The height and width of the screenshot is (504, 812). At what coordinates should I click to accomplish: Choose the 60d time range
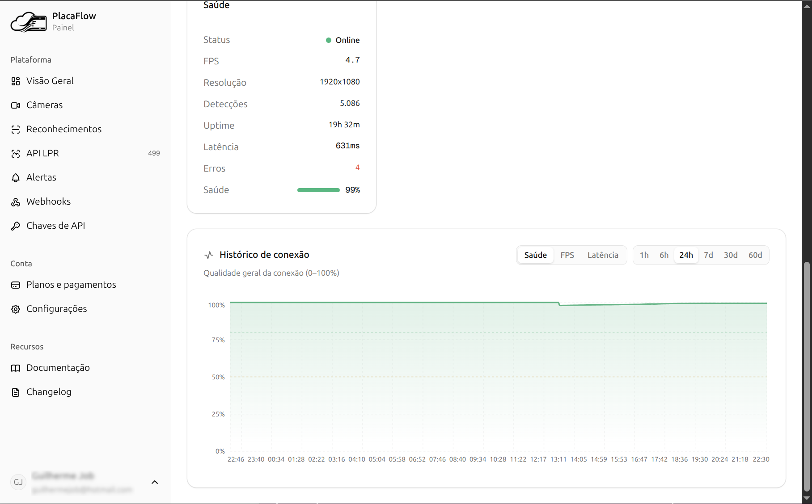click(x=755, y=255)
